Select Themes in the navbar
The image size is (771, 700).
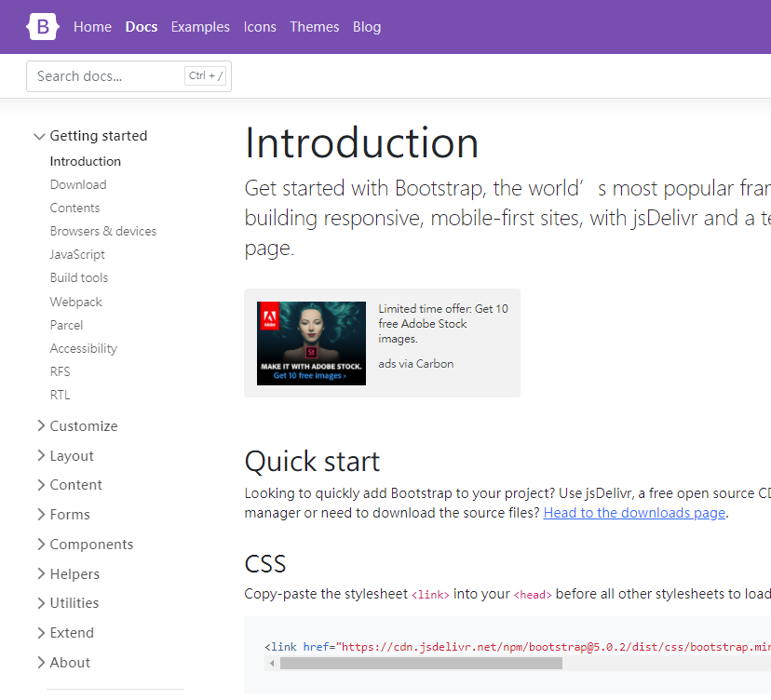click(314, 27)
